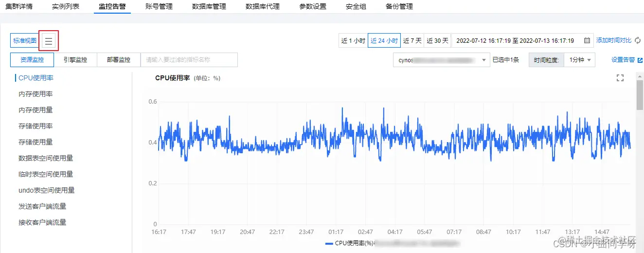This screenshot has width=644, height=253.
Task: Click the CPU使用率 chart title
Action: click(x=173, y=78)
